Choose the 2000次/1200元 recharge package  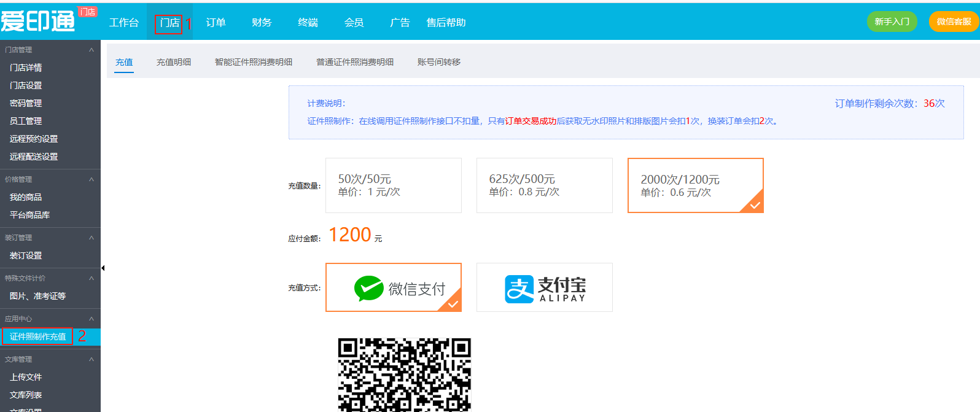695,185
